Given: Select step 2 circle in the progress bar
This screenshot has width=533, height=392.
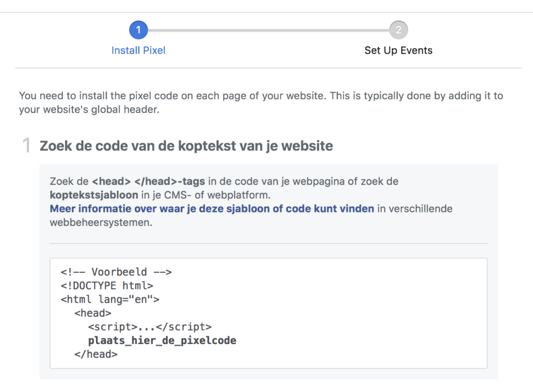Looking at the screenshot, I should click(398, 30).
